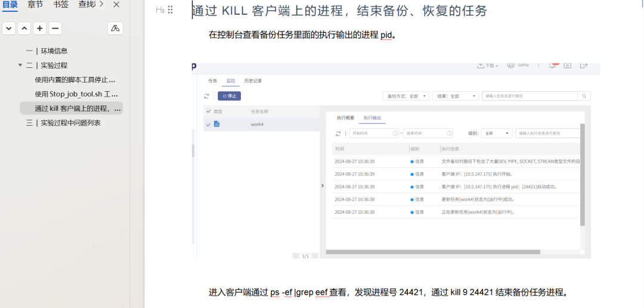Collapse the panel with the side arrow
644x308 pixels.
click(323, 186)
